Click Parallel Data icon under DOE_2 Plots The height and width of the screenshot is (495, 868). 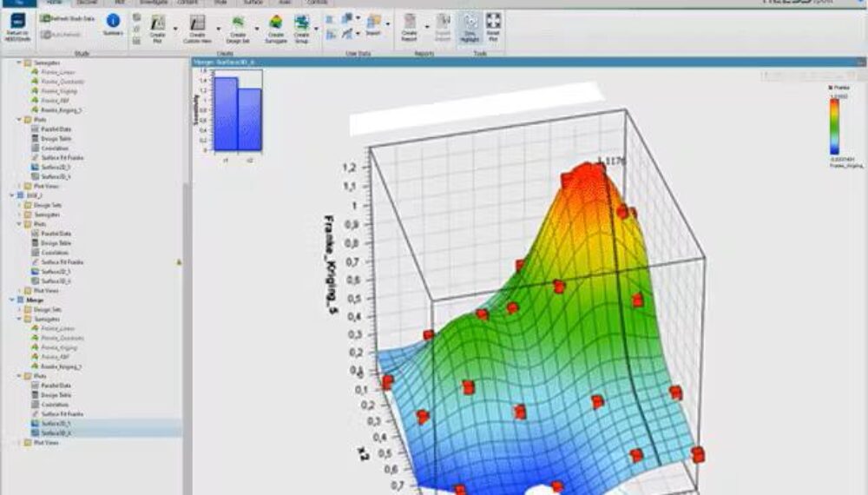coord(35,234)
